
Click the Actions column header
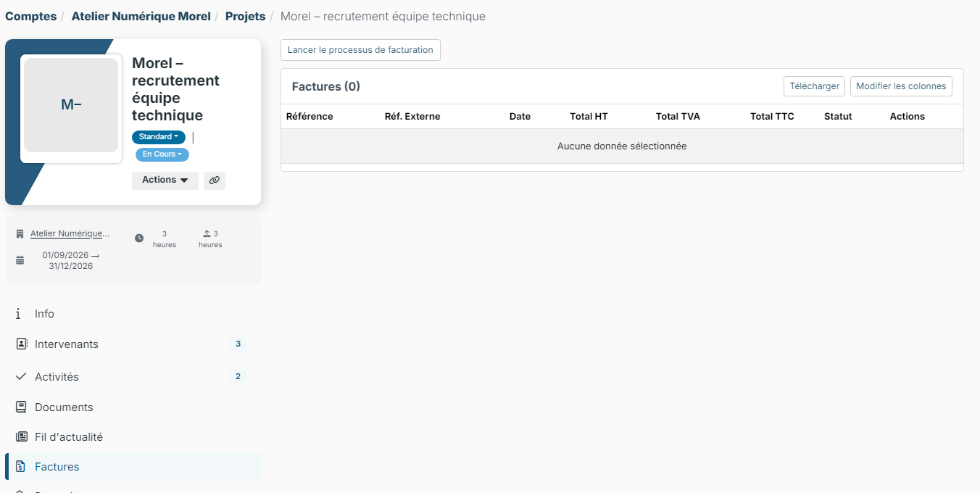(x=908, y=117)
